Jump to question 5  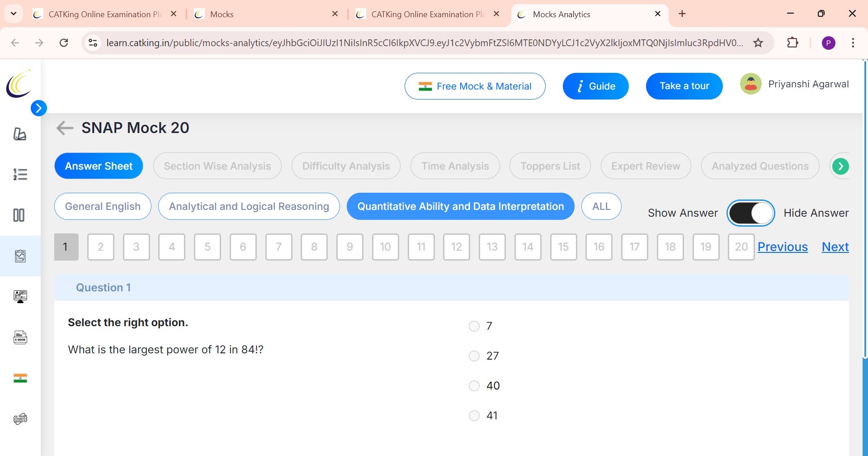(x=208, y=247)
